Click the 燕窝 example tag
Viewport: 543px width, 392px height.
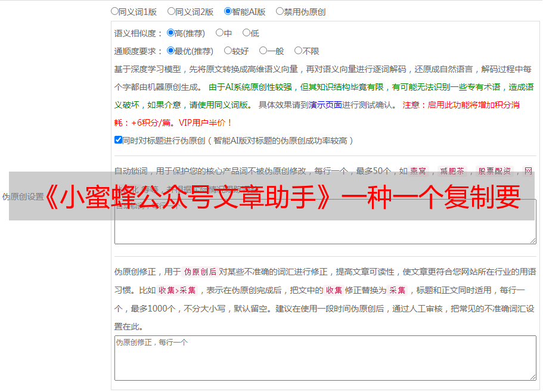pyautogui.click(x=418, y=171)
